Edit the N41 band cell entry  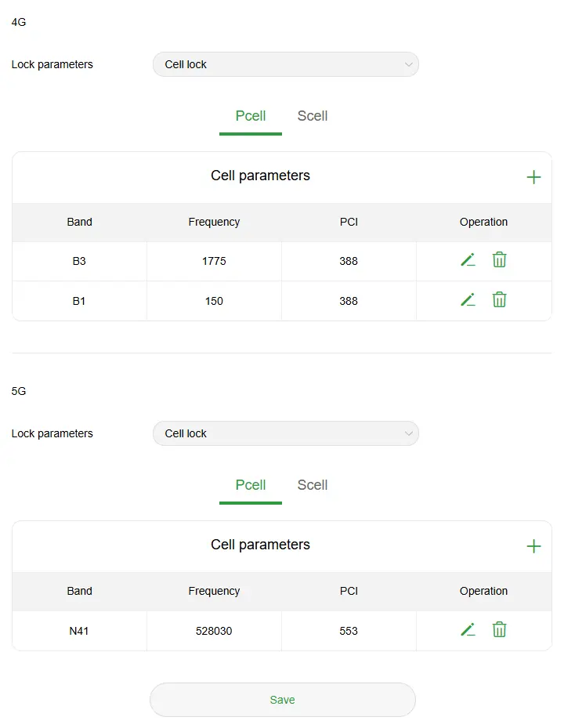coord(468,629)
